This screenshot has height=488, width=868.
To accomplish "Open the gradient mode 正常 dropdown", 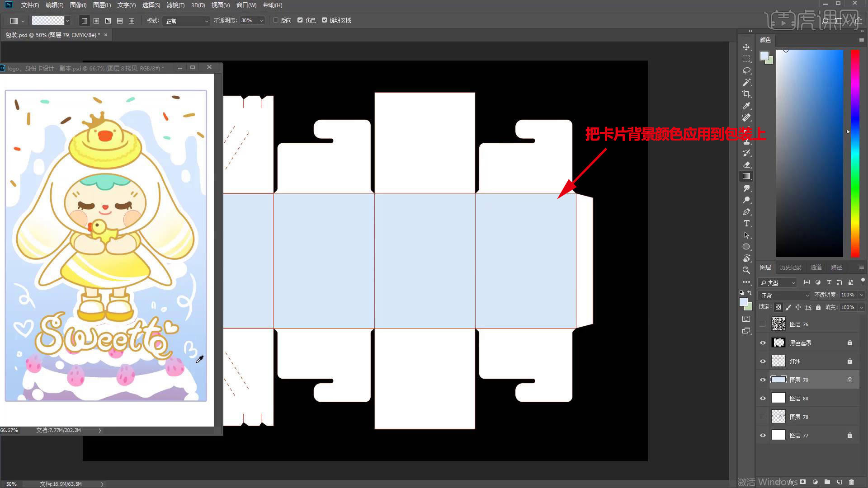I will (x=186, y=21).
